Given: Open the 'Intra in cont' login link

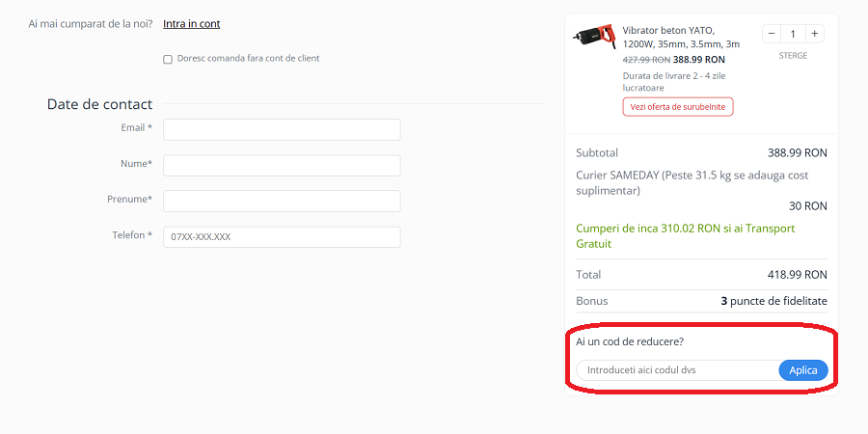Looking at the screenshot, I should tap(192, 24).
